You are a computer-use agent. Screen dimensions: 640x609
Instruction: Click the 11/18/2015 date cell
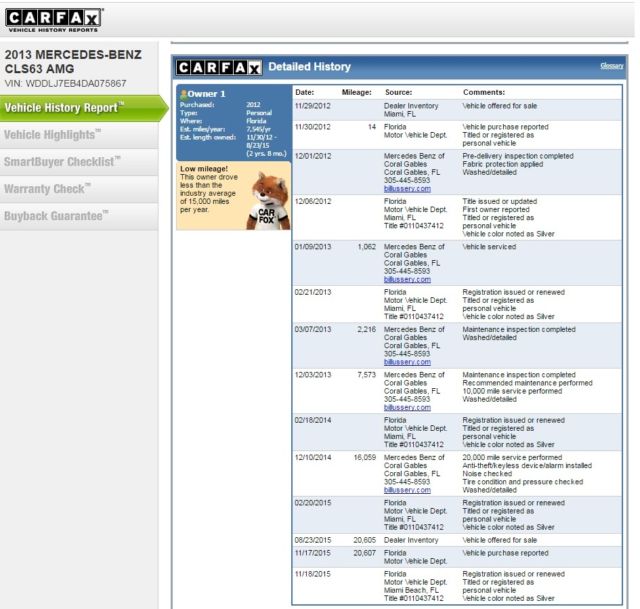312,574
